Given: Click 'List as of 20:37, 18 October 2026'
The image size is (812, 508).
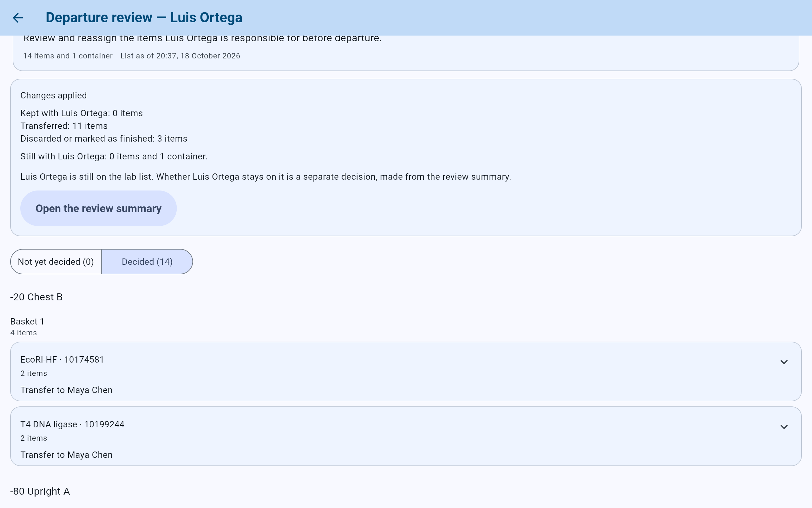Looking at the screenshot, I should tap(180, 56).
